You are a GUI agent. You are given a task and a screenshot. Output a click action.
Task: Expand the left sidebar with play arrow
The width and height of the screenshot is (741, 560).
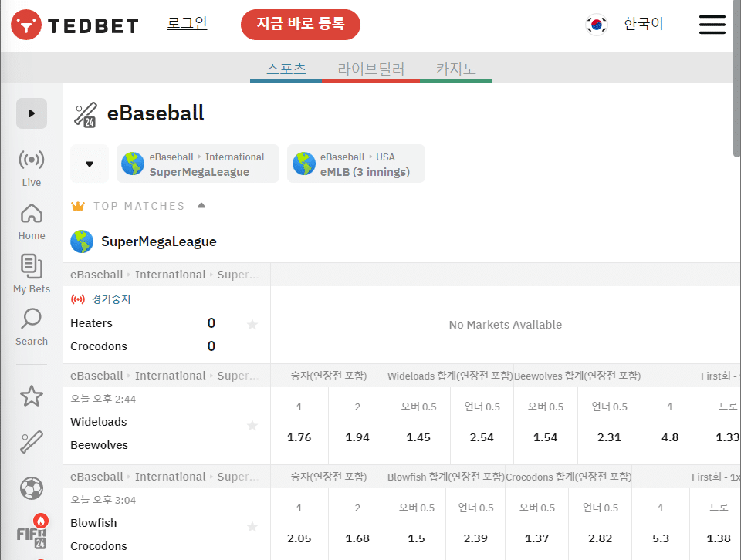32,113
